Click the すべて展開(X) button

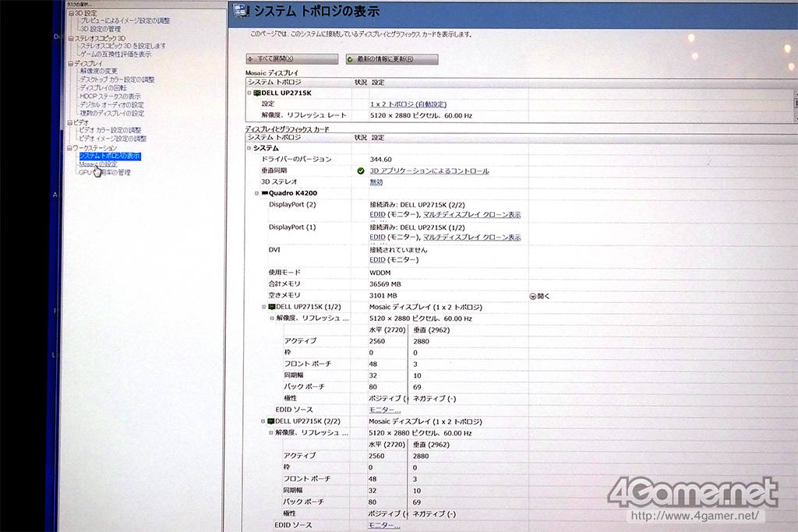[x=292, y=59]
